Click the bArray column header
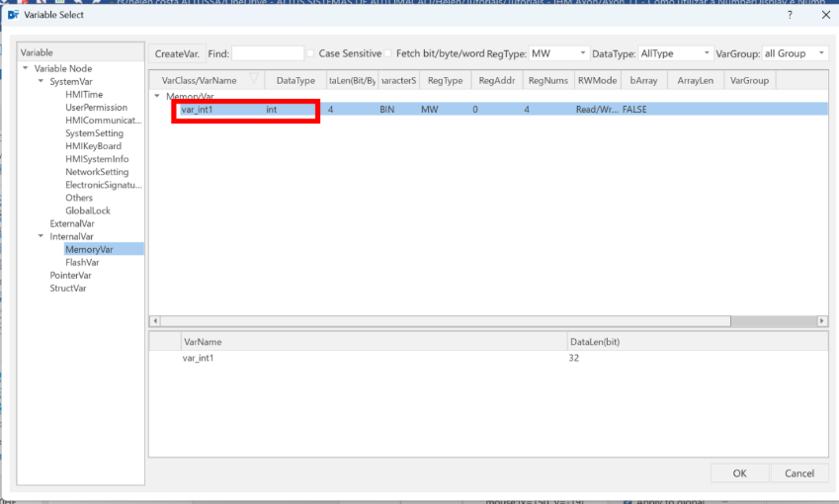 643,80
